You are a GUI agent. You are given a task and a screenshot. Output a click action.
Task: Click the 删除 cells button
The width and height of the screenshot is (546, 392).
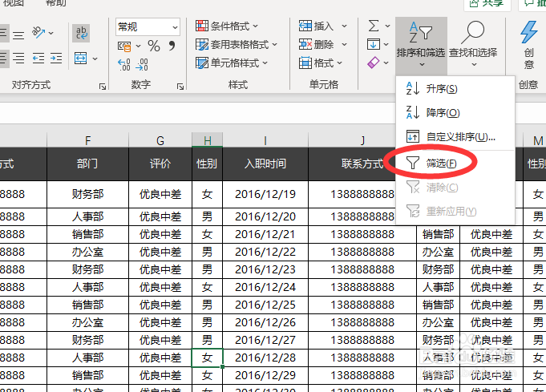316,45
